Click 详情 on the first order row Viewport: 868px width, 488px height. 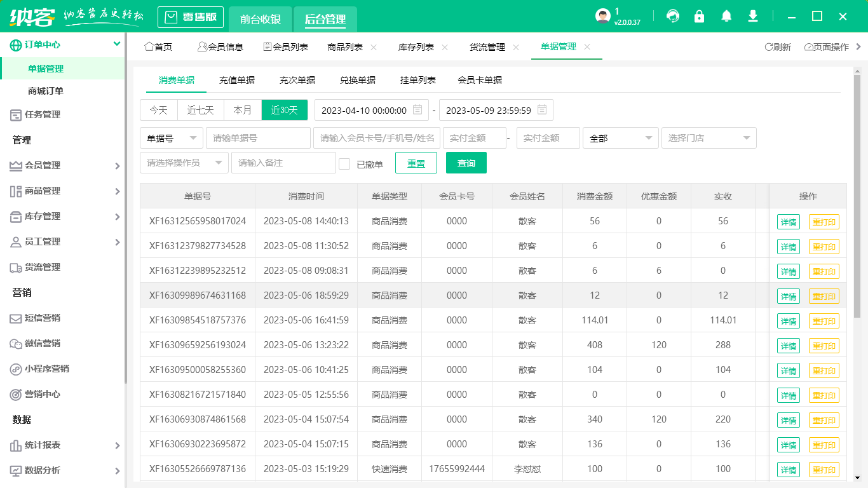(x=788, y=222)
